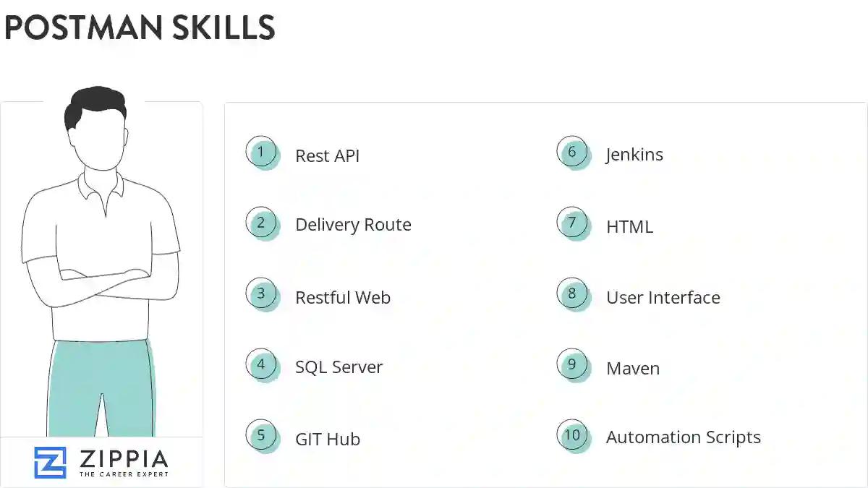
Task: Click the Zippia Z logo icon
Action: click(x=50, y=462)
